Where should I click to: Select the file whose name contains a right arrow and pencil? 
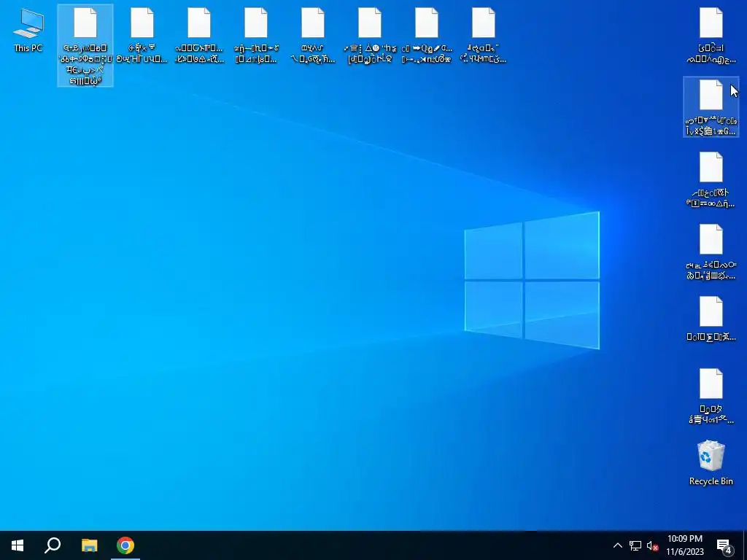(426, 36)
